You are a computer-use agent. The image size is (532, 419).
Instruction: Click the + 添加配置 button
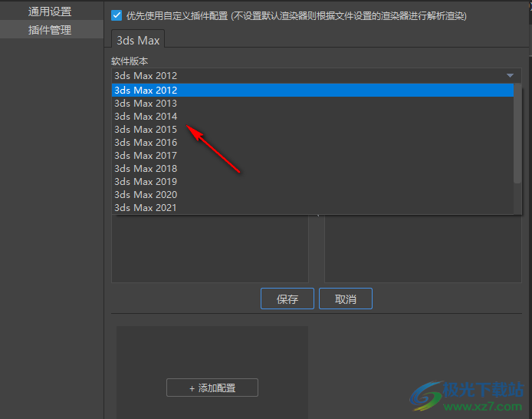212,388
